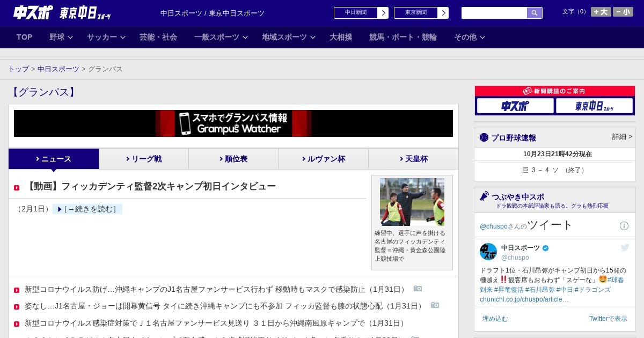The image size is (644, 338).
Task: Click the megaphone icon beside つぶやき中スポ
Action: coord(484,196)
